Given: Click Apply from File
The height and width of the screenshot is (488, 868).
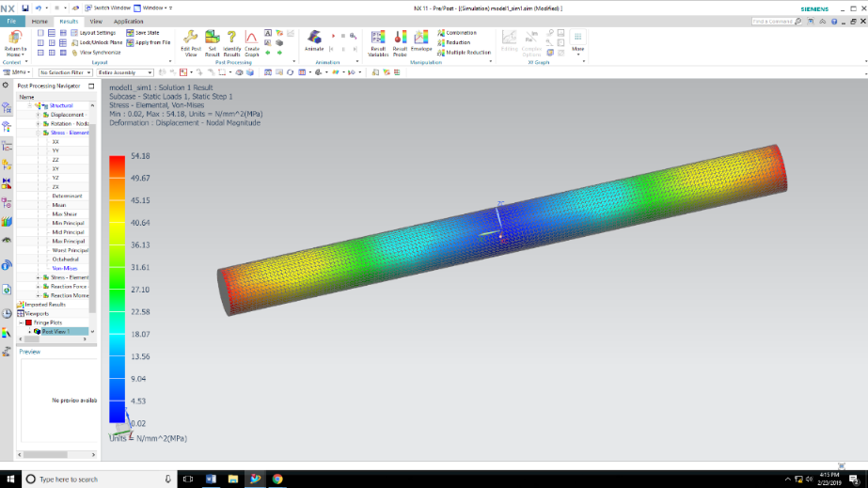Looking at the screenshot, I should 149,42.
